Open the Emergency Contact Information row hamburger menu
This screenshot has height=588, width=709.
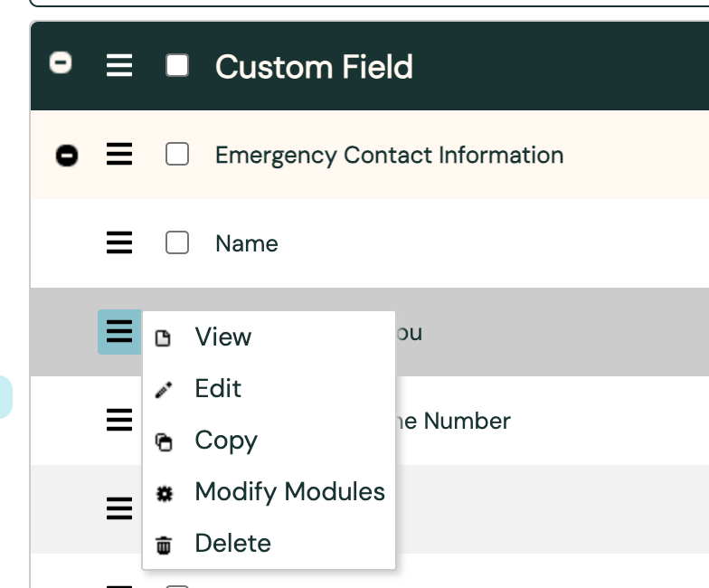tap(119, 155)
